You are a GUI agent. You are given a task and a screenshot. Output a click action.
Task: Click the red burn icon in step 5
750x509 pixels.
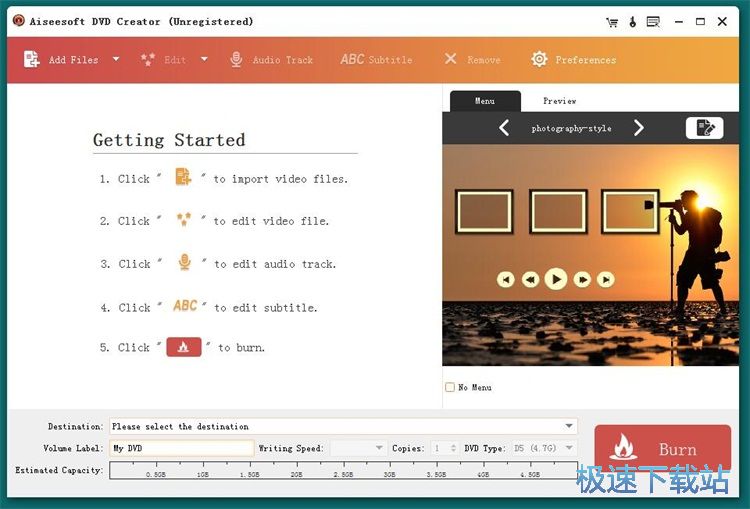pos(184,347)
